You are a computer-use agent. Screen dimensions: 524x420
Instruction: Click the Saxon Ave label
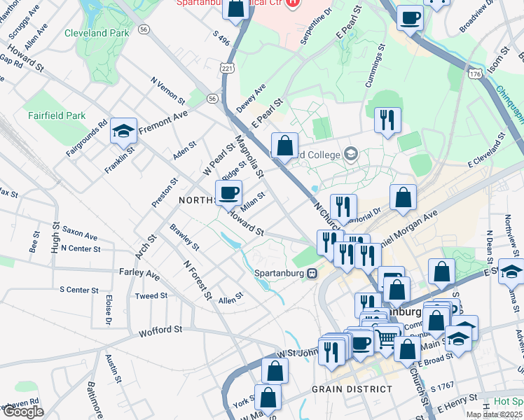(x=80, y=233)
